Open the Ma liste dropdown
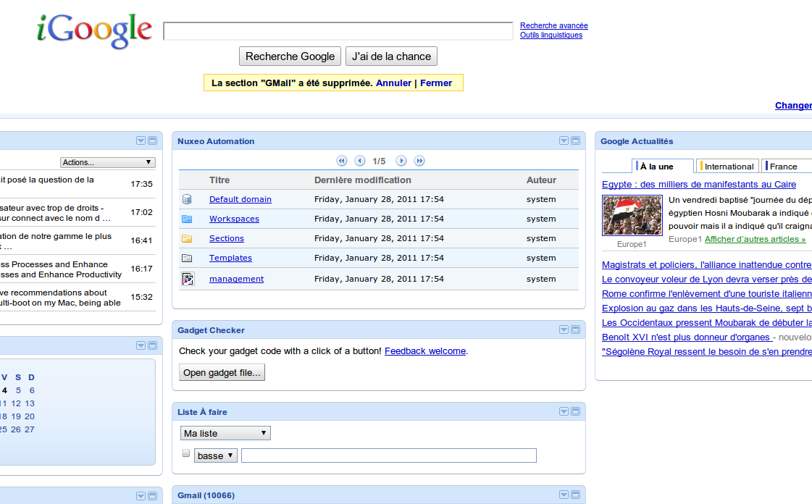The height and width of the screenshot is (504, 812). [x=225, y=433]
